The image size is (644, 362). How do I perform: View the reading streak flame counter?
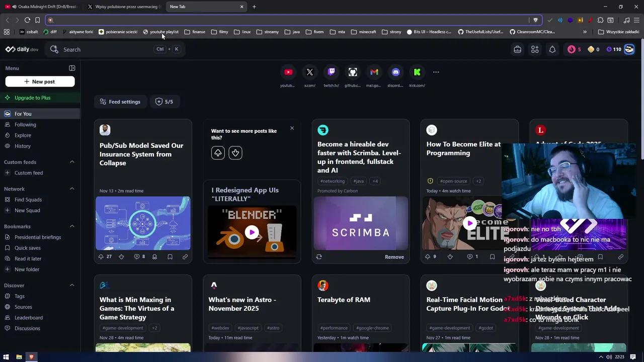pos(574,49)
